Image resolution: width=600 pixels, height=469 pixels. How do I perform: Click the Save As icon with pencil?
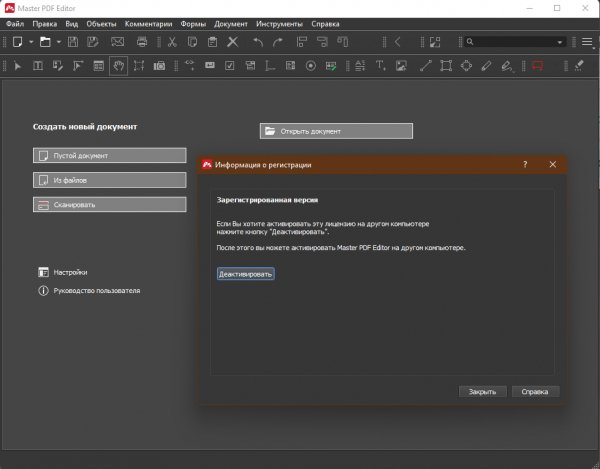point(93,42)
